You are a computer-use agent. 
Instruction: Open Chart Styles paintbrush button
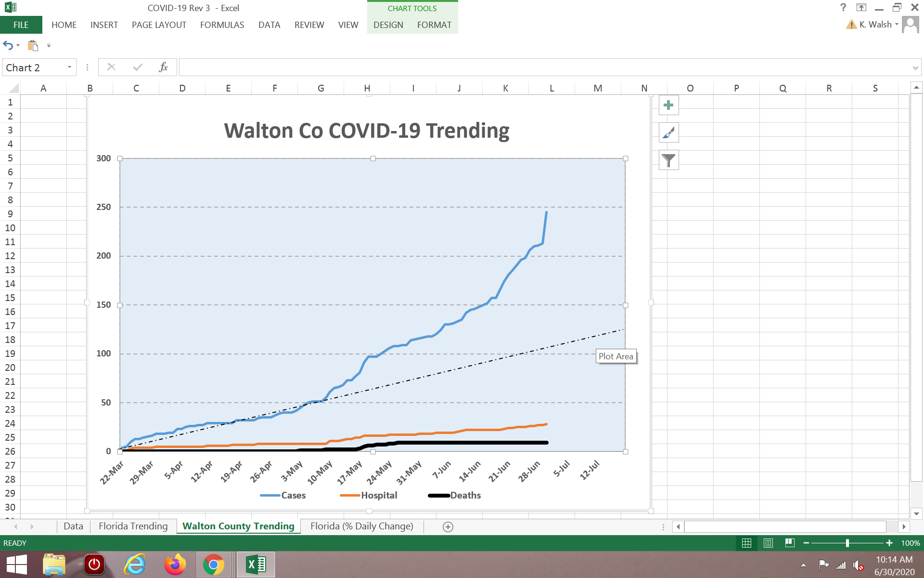668,133
